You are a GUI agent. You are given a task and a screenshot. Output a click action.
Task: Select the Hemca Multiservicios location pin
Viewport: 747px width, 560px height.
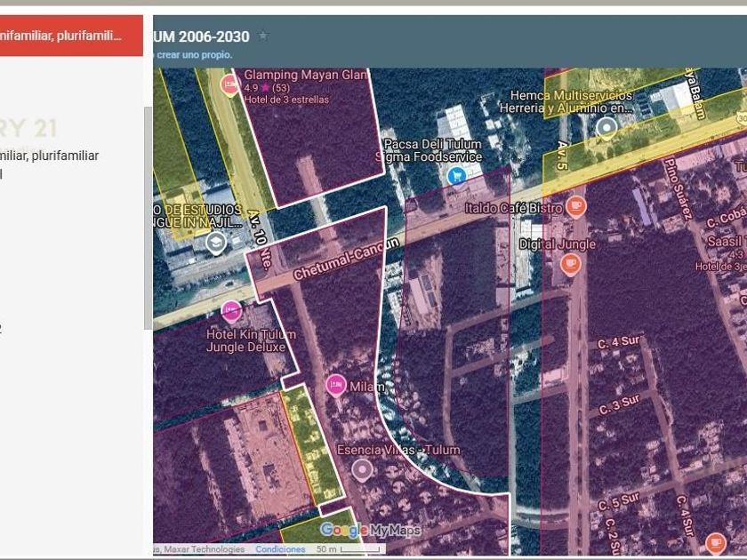click(x=606, y=129)
